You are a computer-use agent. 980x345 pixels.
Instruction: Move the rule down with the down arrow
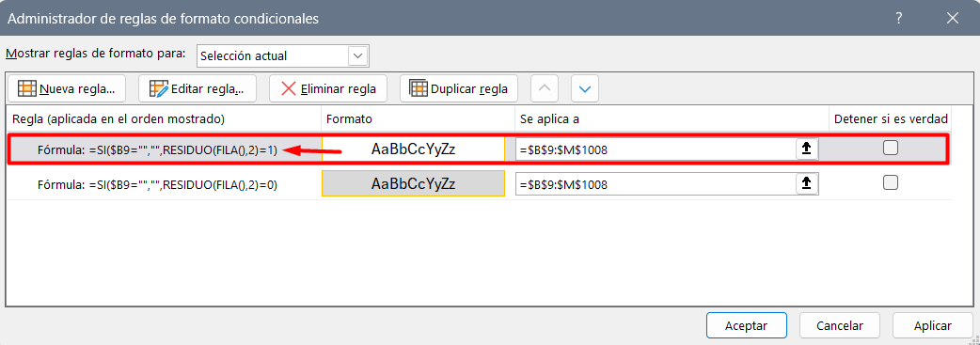[585, 88]
